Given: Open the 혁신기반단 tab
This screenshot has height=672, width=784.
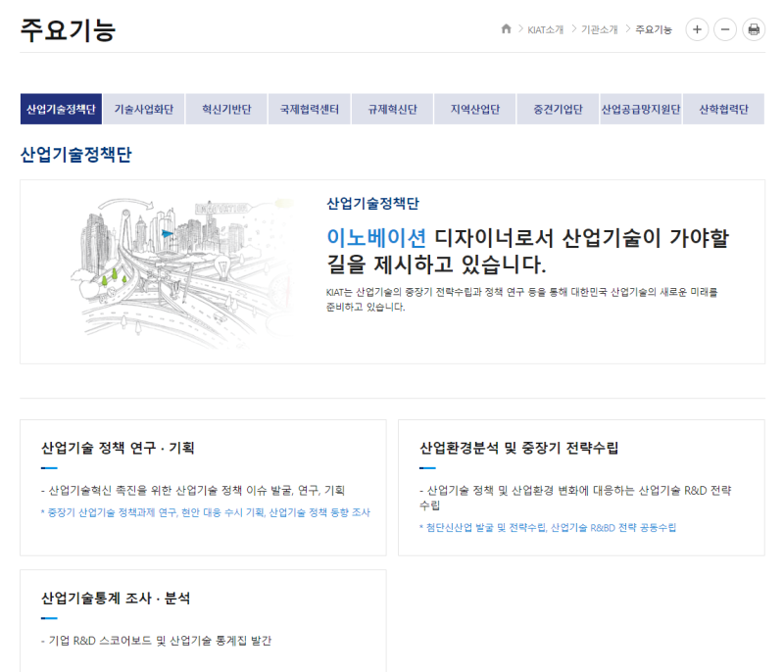Looking at the screenshot, I should (x=225, y=109).
